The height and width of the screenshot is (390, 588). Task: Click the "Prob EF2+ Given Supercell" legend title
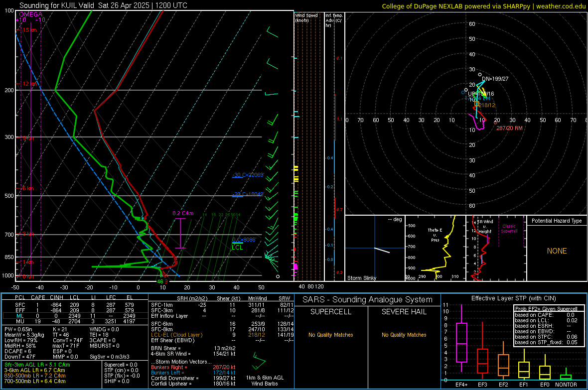coord(546,309)
